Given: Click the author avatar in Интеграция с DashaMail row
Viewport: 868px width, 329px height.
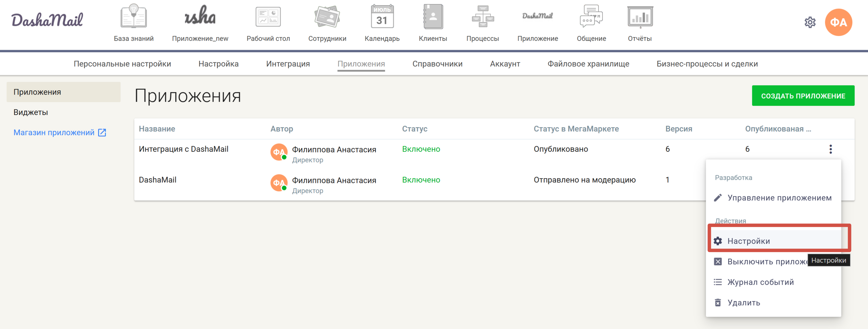Looking at the screenshot, I should coord(279,152).
